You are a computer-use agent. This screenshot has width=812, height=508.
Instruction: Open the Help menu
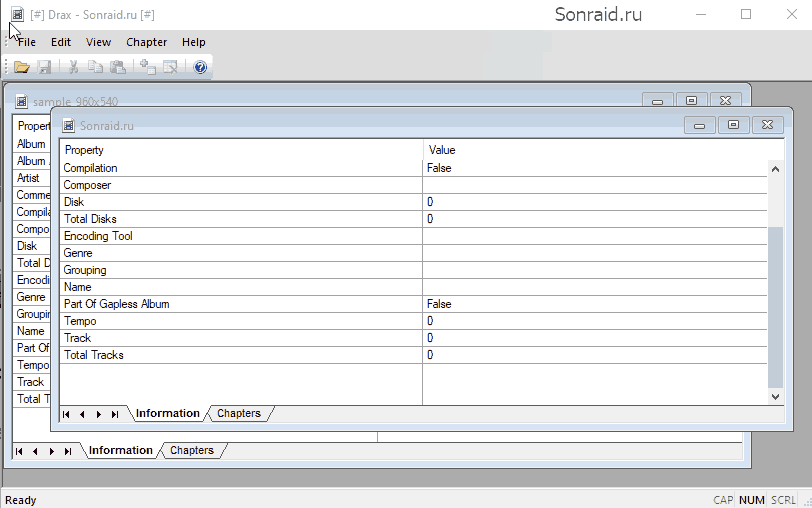(x=194, y=42)
